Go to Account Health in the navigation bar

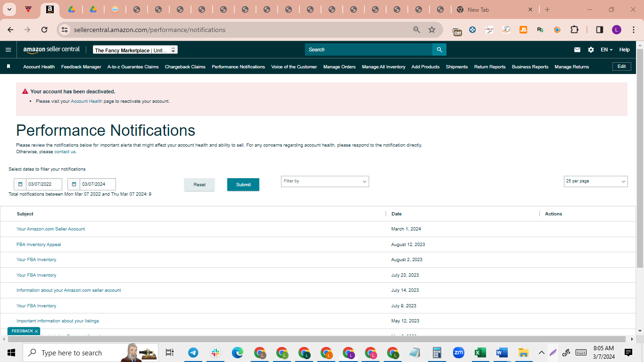39,67
